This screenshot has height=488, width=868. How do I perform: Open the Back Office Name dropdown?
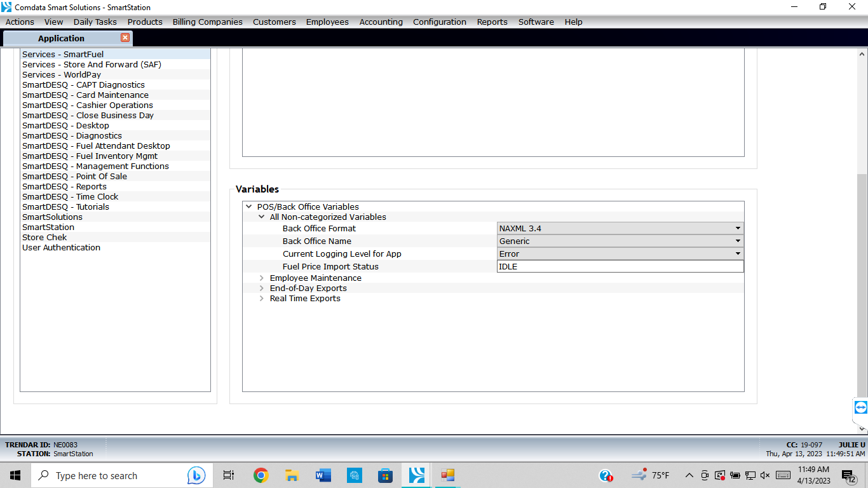[737, 240]
